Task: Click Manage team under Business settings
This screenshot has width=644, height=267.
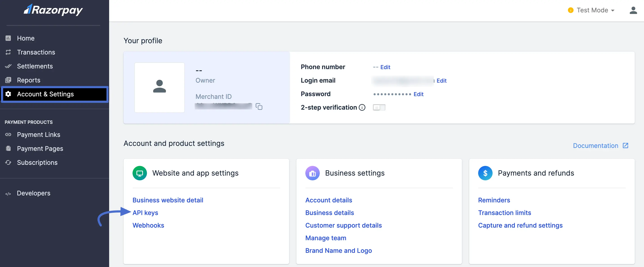Action: [326, 238]
